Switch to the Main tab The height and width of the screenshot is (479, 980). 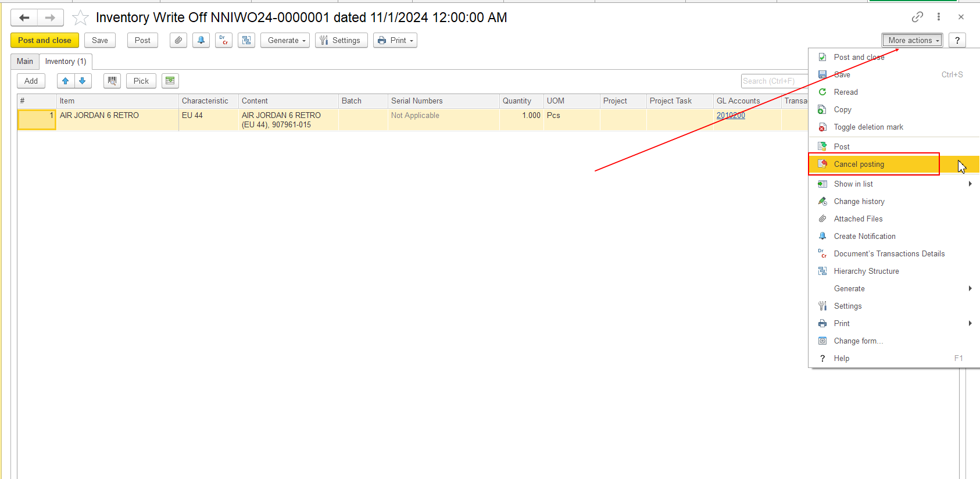pos(25,61)
